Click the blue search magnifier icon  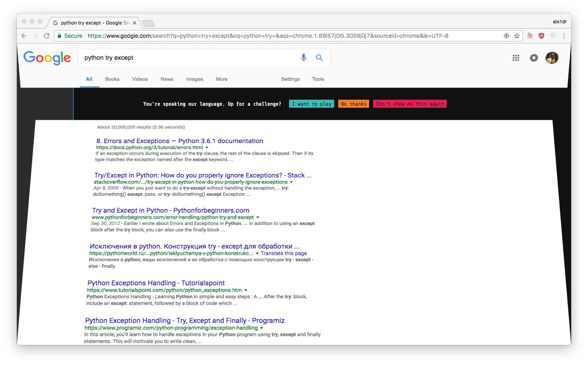[x=319, y=57]
